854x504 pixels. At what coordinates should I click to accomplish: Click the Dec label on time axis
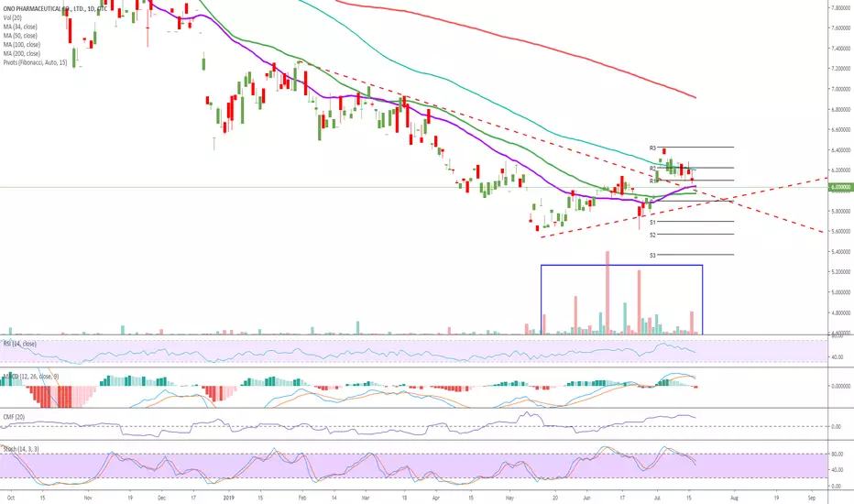click(161, 498)
